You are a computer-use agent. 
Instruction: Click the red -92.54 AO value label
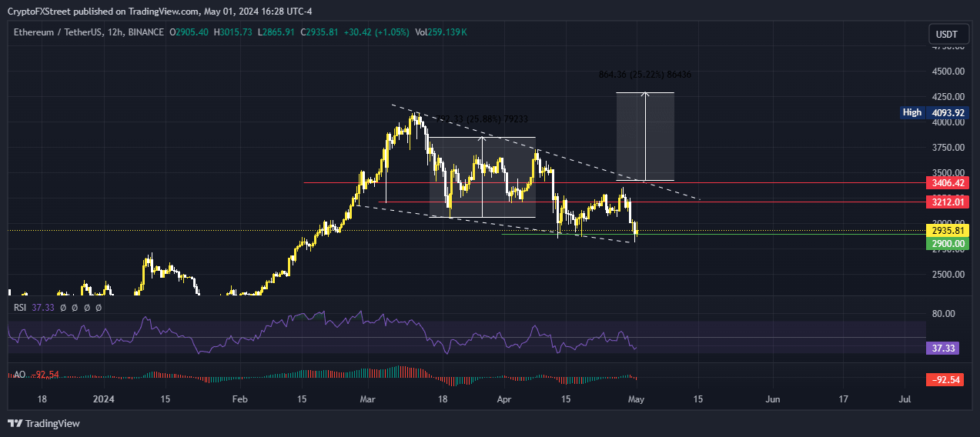tap(946, 379)
